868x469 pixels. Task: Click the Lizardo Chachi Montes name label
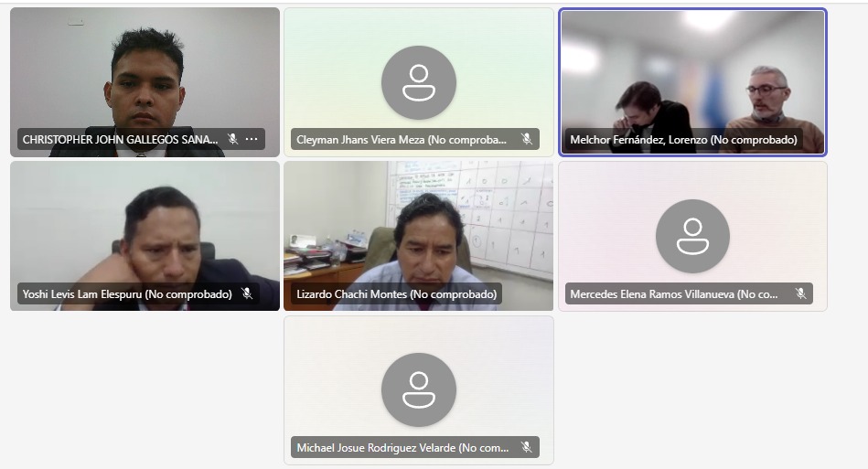pos(396,294)
